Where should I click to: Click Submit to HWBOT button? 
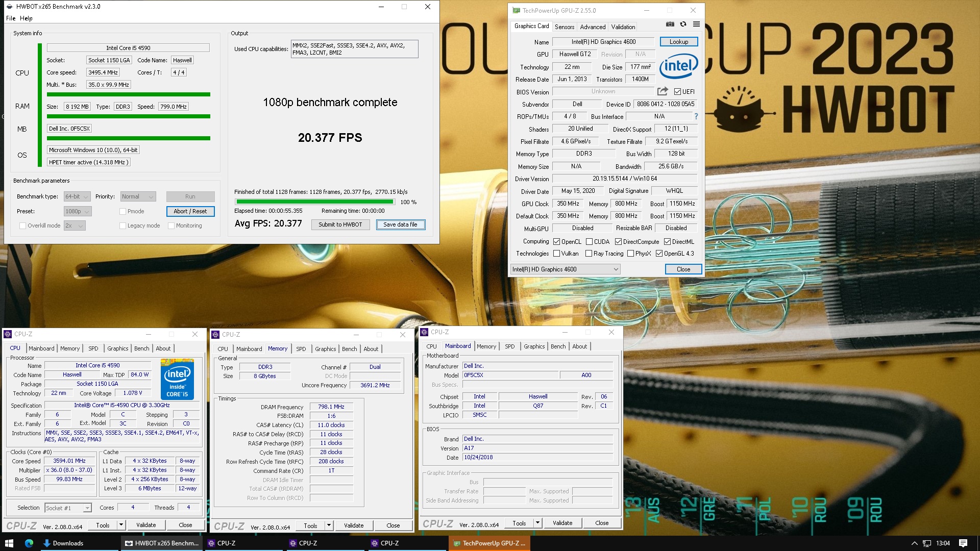click(340, 224)
